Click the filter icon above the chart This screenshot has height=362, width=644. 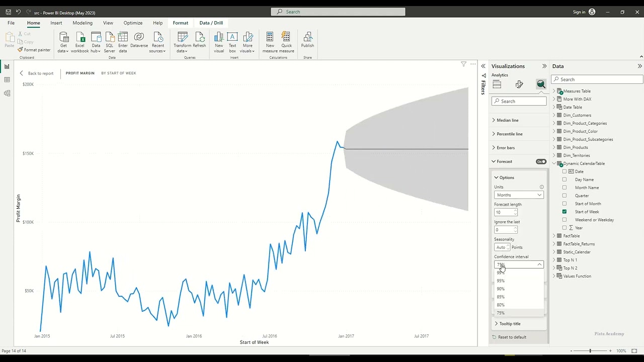pos(463,64)
